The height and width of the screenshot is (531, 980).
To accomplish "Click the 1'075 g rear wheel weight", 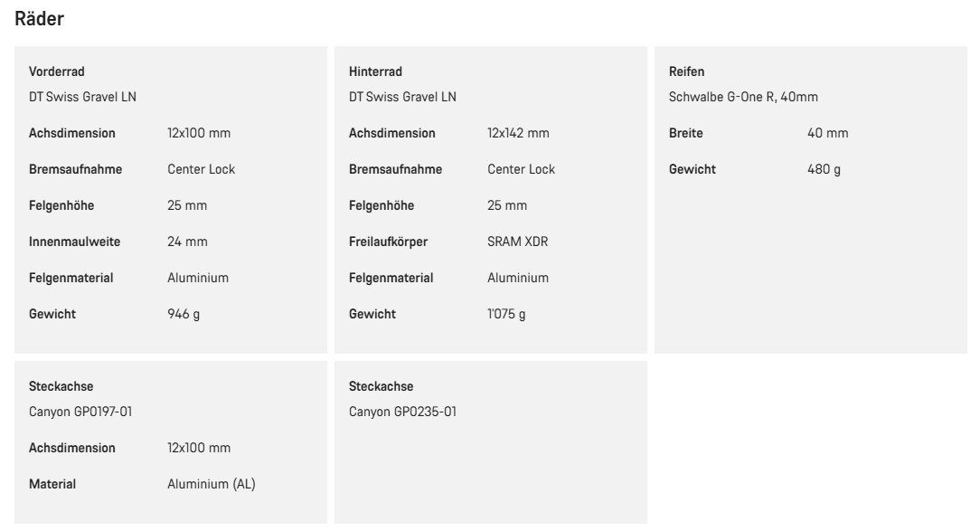I will [506, 314].
